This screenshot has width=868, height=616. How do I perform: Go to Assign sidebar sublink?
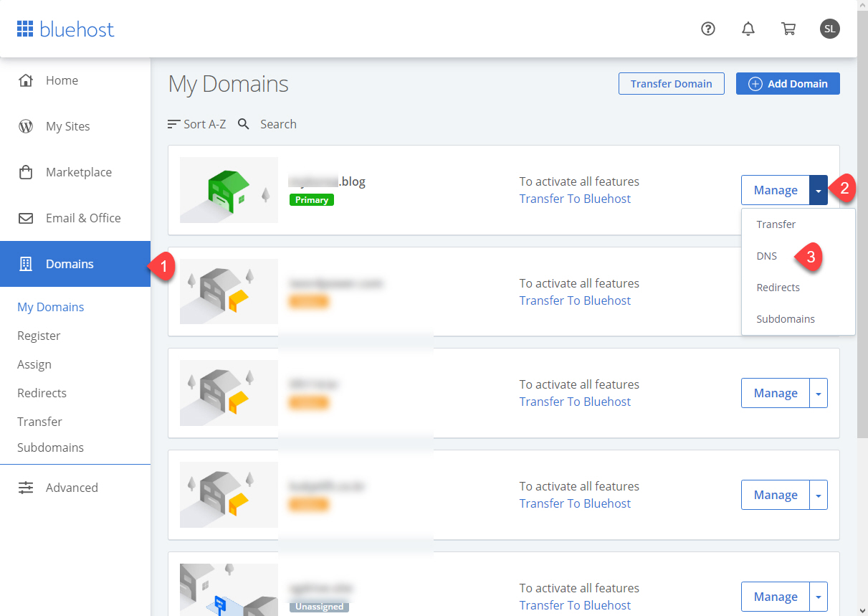pos(34,364)
